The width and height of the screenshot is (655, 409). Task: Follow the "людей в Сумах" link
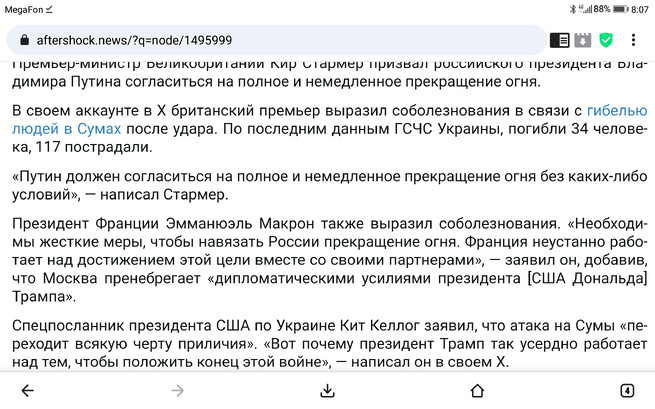click(66, 129)
